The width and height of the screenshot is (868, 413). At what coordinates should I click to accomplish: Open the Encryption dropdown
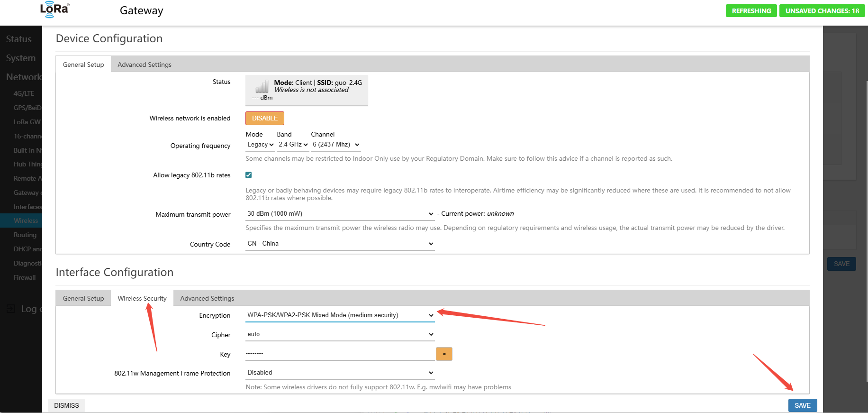[340, 315]
